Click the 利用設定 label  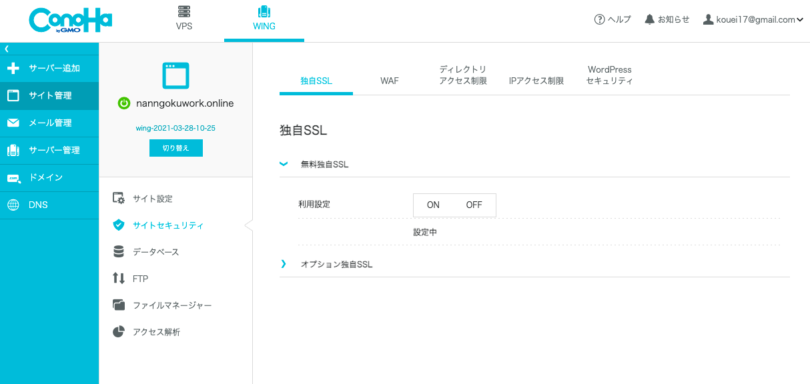[314, 204]
